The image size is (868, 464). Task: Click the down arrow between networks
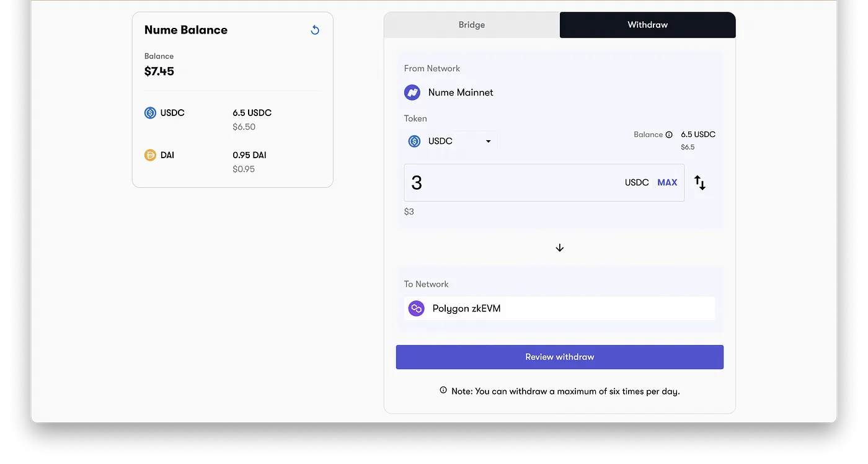point(560,248)
